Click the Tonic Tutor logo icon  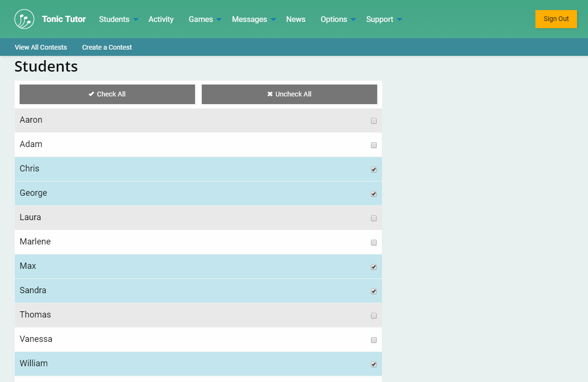coord(24,19)
